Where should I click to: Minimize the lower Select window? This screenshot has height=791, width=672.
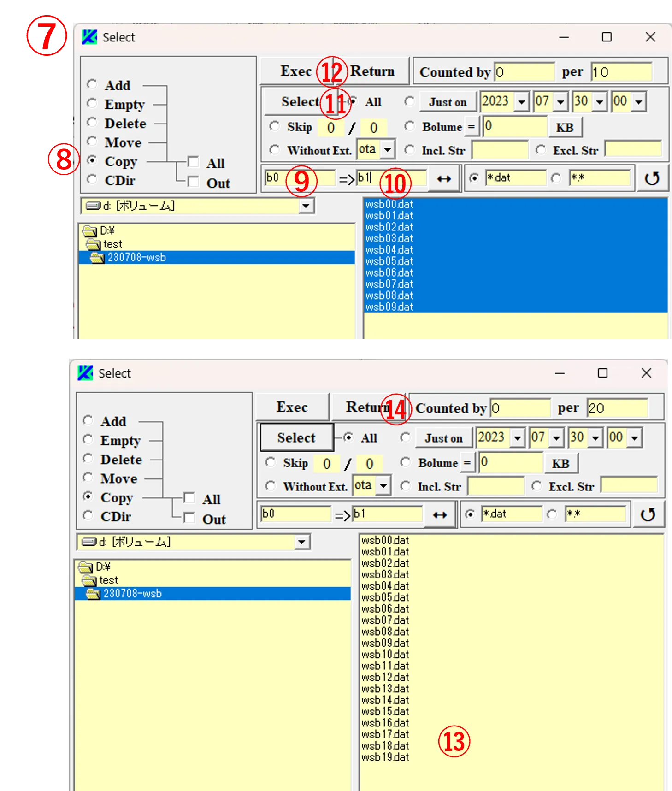560,373
